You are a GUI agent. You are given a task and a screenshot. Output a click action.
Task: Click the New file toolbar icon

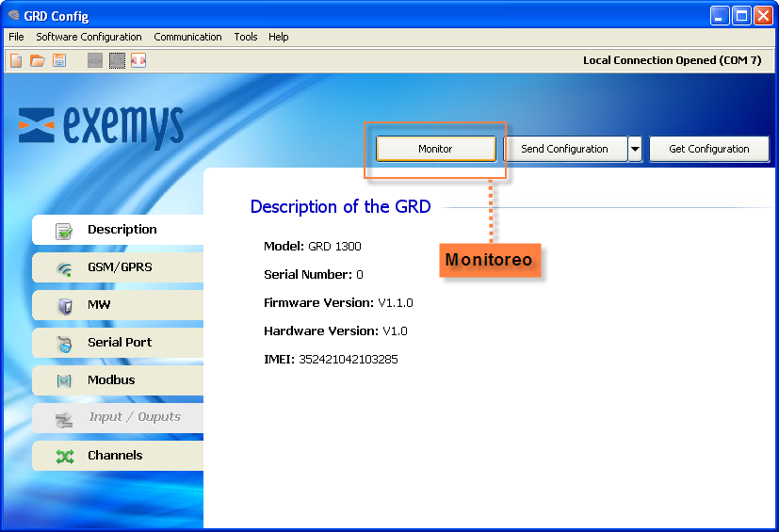(16, 60)
